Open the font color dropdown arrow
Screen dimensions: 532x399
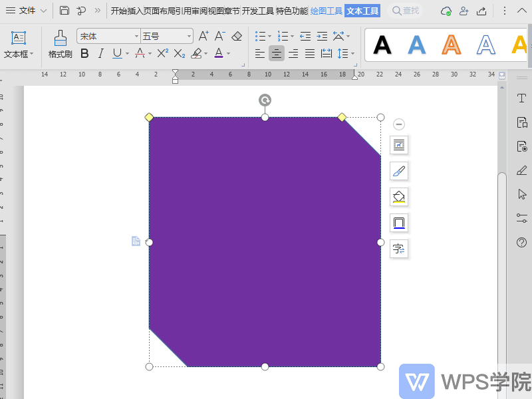point(229,54)
